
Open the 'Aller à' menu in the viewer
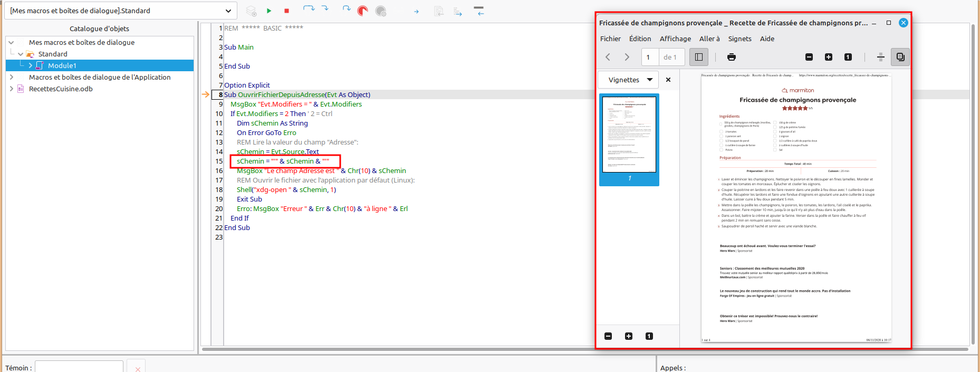tap(709, 39)
